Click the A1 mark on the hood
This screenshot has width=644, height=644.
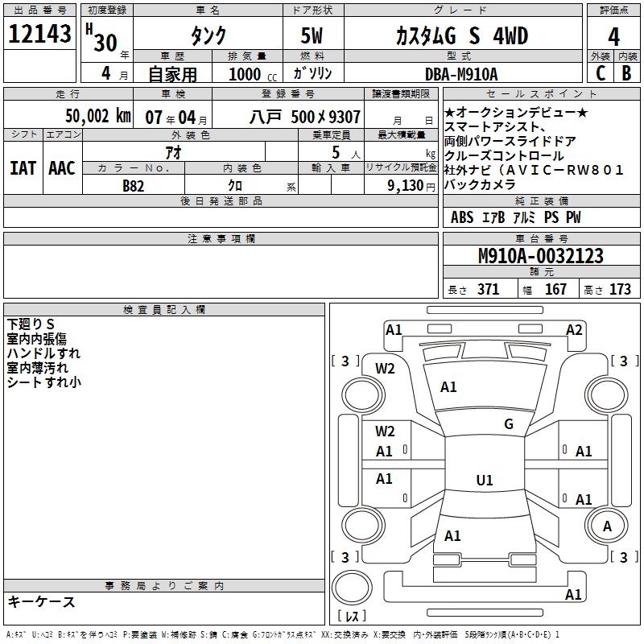tap(448, 387)
